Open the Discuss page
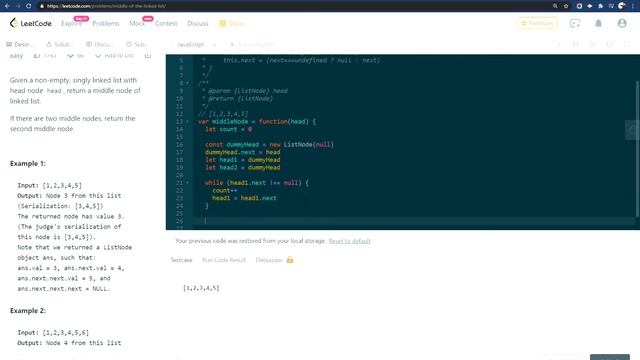Screen dimensions: 640x360 198,24
